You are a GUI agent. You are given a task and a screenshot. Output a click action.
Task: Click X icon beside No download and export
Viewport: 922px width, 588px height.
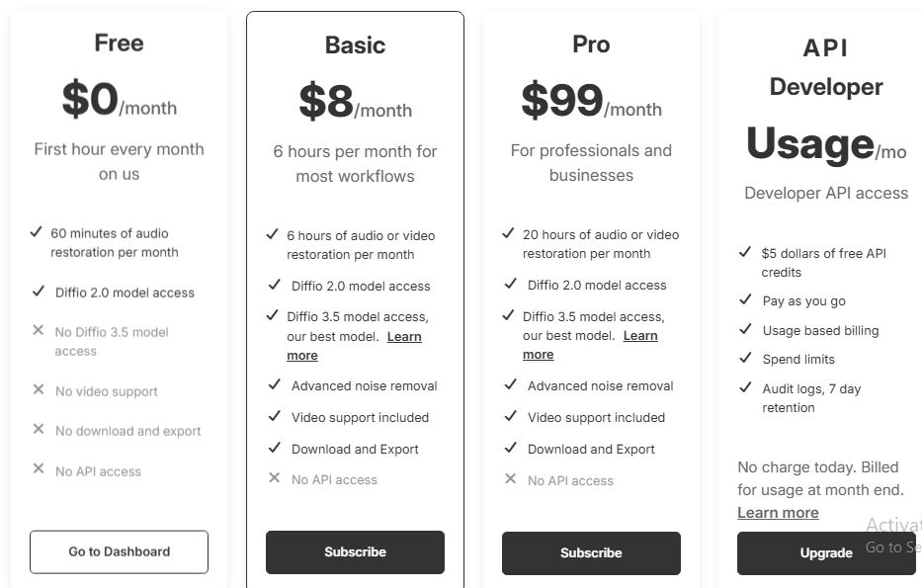pos(39,430)
